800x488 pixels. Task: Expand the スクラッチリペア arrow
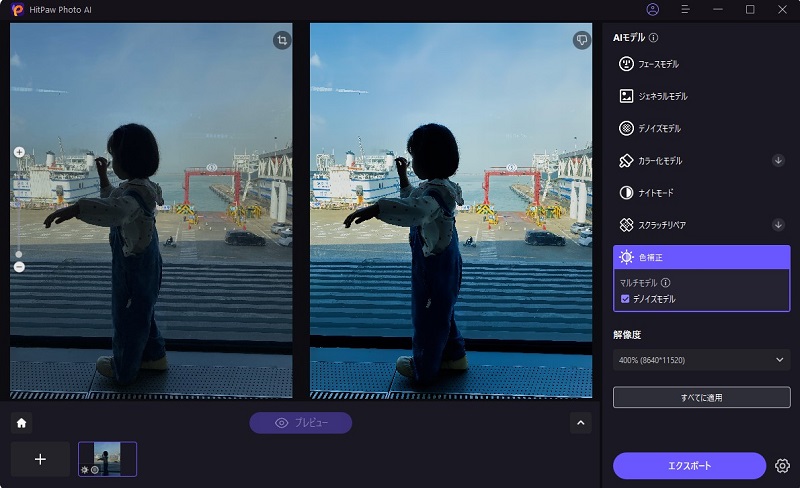(x=778, y=225)
